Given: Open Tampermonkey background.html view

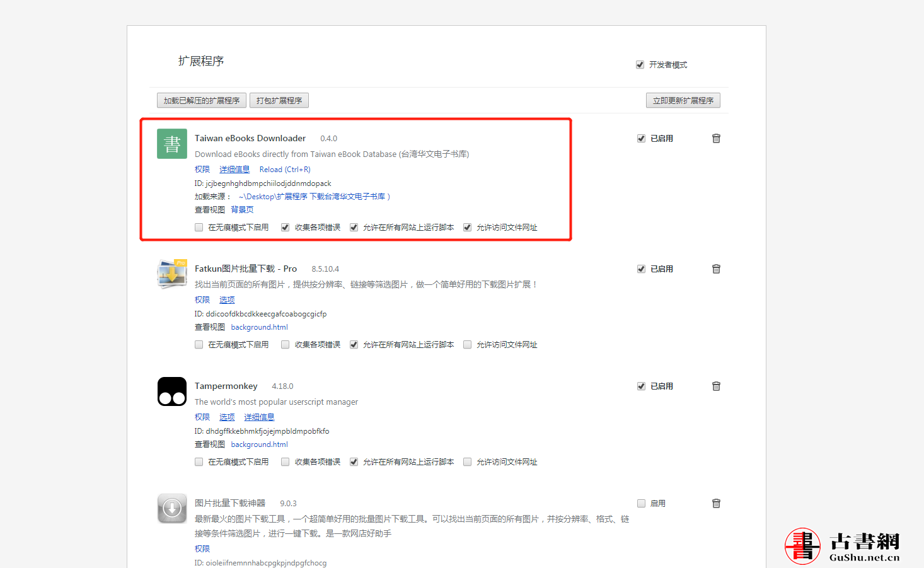Looking at the screenshot, I should point(259,444).
